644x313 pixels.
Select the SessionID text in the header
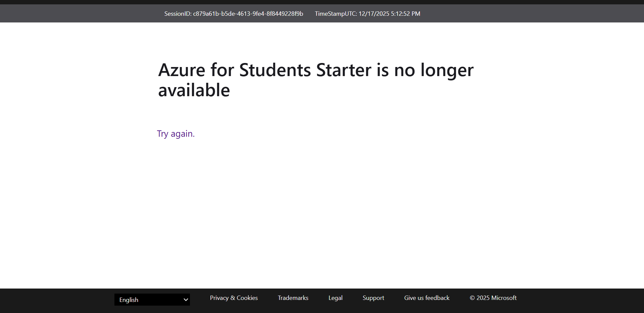[x=234, y=13]
